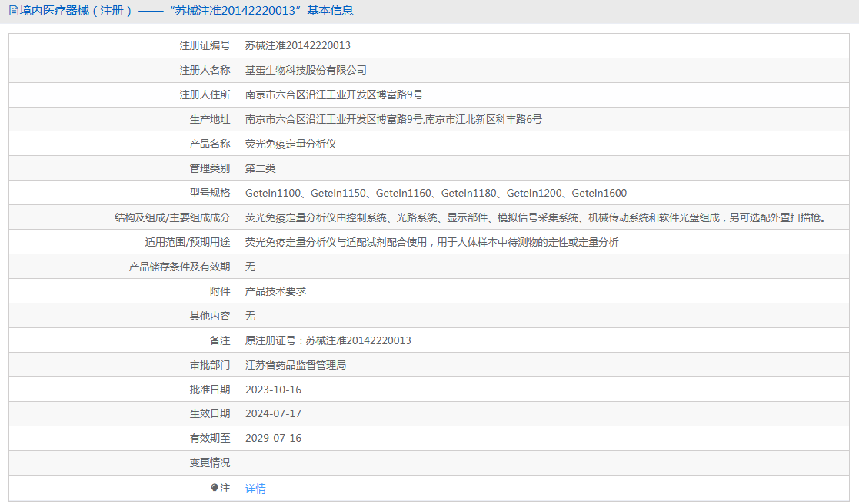Click attachment value 产品技术要求

pos(275,292)
